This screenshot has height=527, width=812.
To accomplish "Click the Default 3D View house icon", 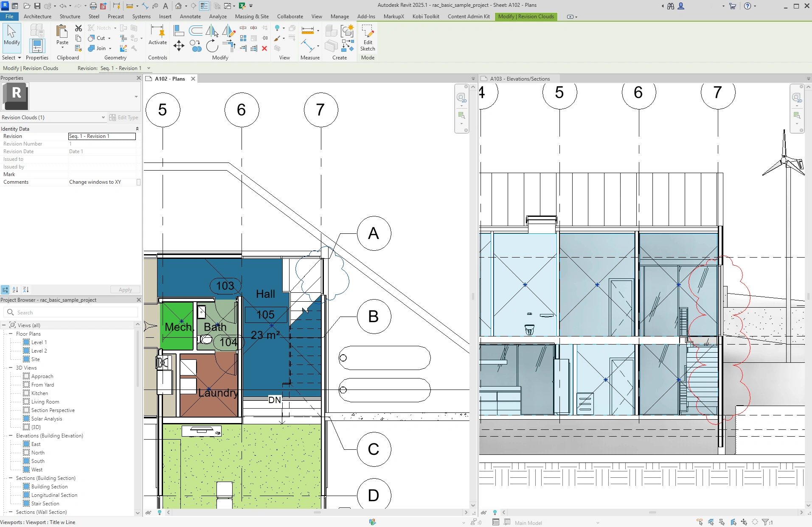I will [179, 6].
